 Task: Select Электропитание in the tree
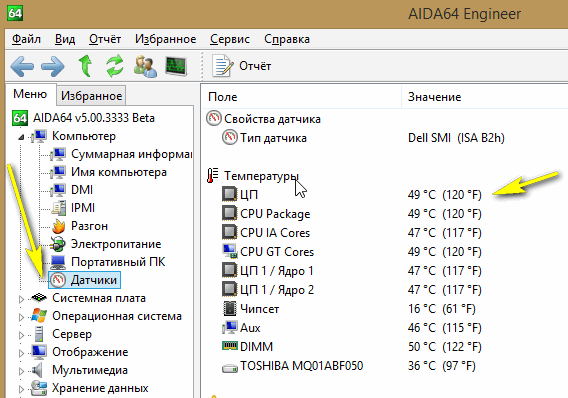coord(116,244)
